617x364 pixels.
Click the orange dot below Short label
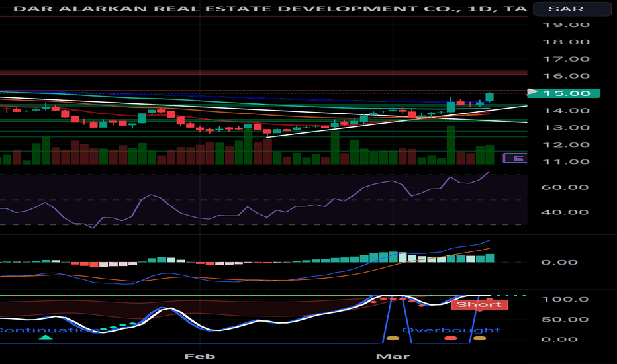tap(479, 338)
